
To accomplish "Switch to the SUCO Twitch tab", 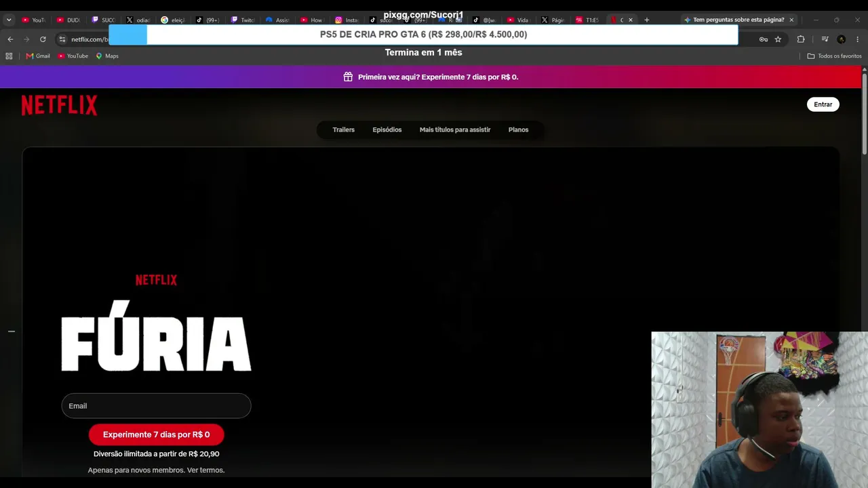I will tap(104, 20).
